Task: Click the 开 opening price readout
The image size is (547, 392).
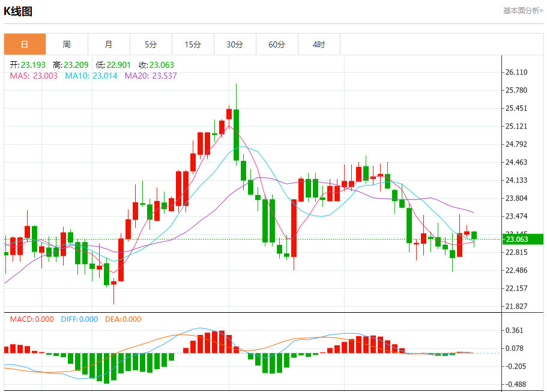Action: (x=27, y=65)
